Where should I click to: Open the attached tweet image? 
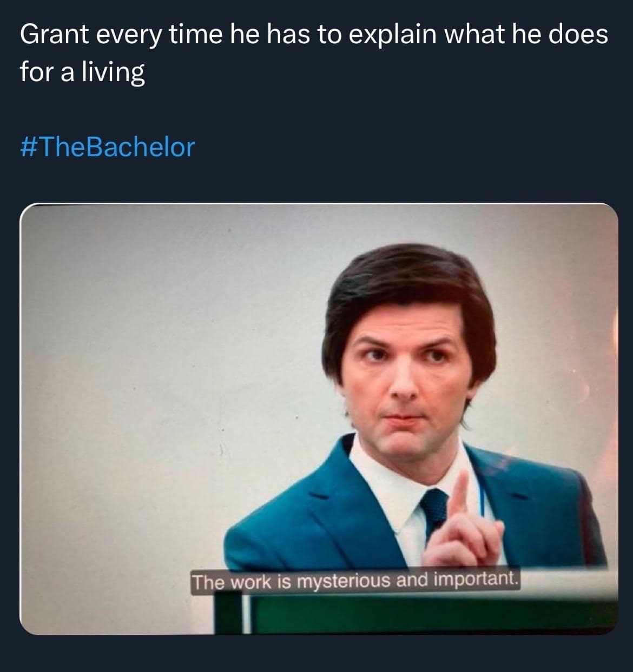(x=319, y=418)
